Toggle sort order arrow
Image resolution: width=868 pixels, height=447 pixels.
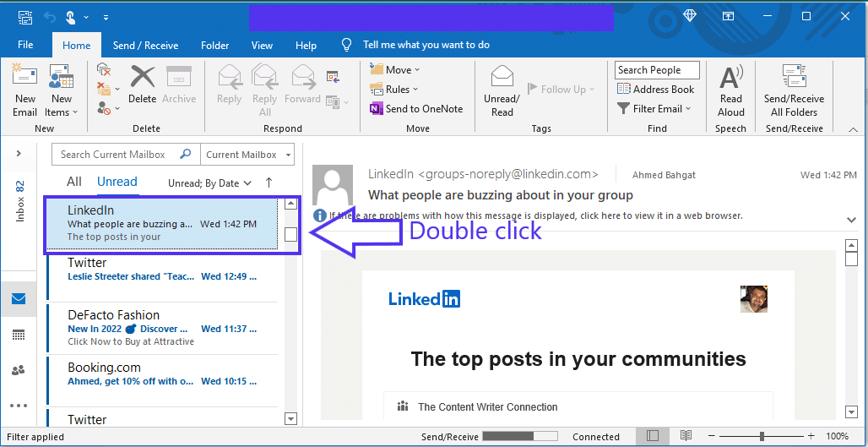(269, 183)
